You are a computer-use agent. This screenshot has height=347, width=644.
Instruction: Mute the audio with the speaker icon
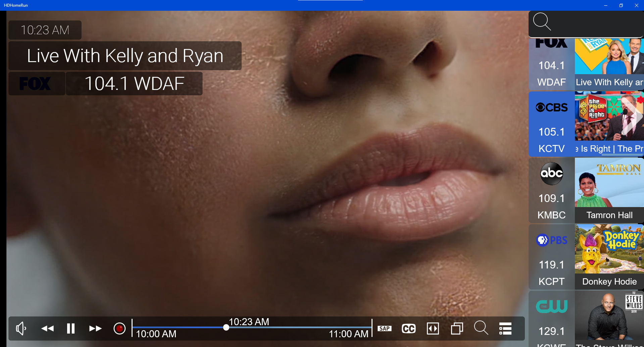click(x=21, y=329)
